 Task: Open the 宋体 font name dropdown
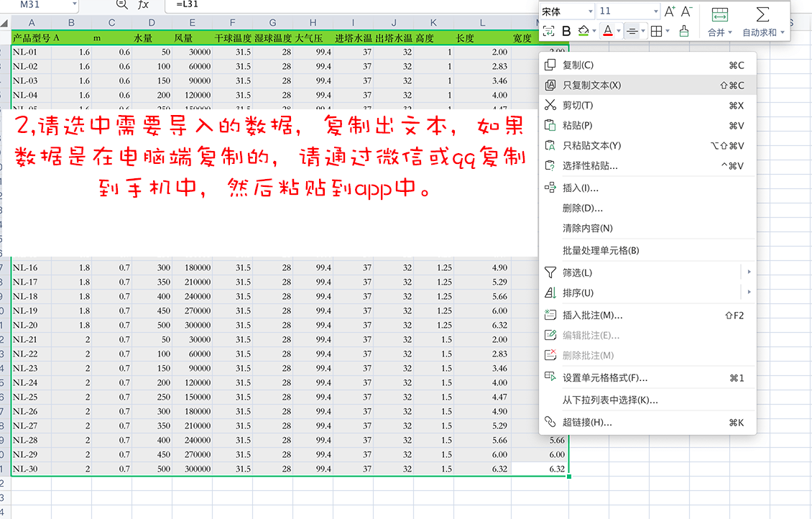[591, 12]
